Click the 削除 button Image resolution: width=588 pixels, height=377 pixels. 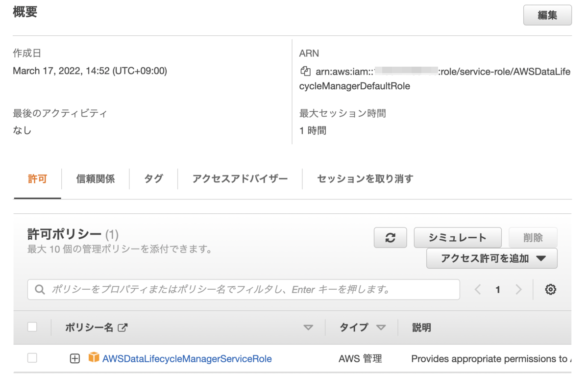pos(533,238)
